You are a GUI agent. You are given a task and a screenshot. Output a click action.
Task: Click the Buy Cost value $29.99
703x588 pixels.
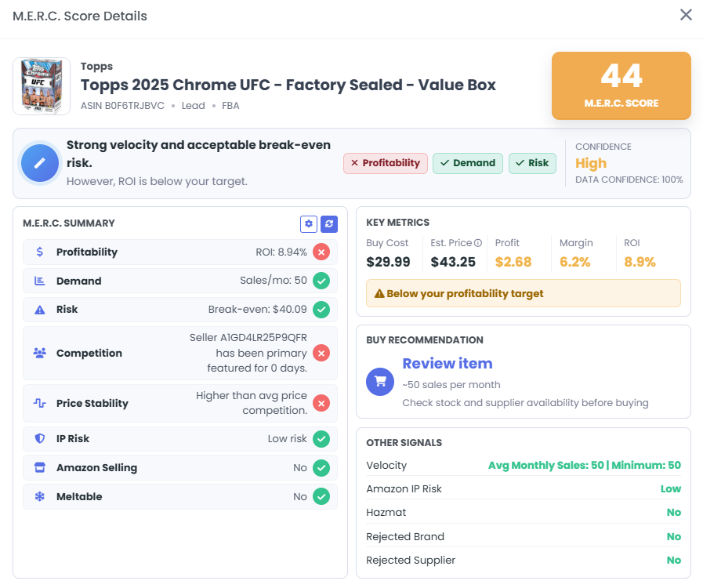pyautogui.click(x=388, y=262)
